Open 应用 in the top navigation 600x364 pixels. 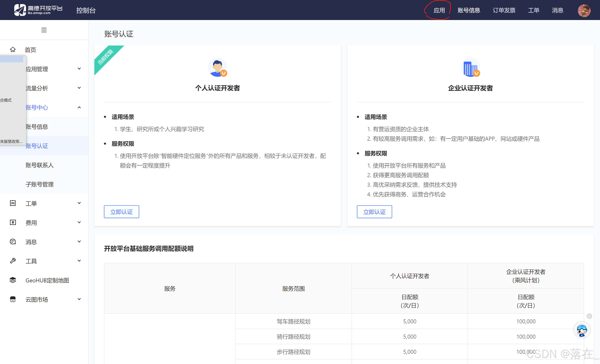tap(439, 10)
